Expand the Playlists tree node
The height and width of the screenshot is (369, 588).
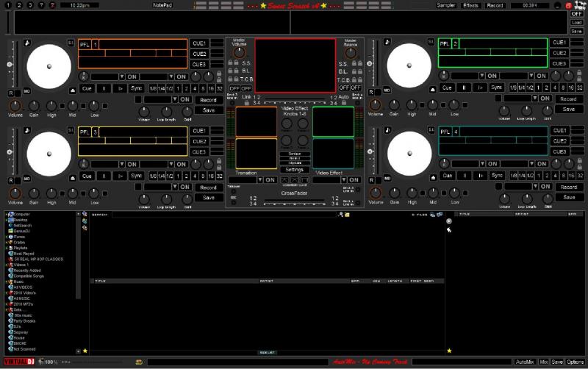[x=7, y=248]
